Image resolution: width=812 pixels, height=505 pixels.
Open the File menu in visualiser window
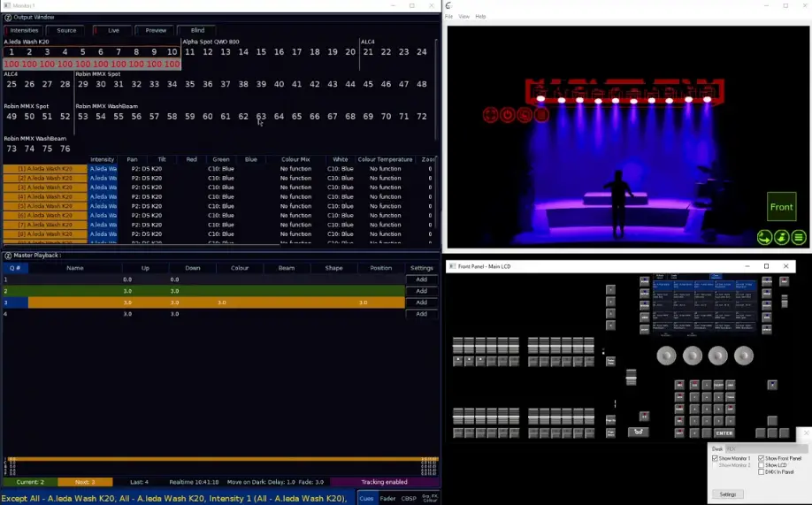449,17
